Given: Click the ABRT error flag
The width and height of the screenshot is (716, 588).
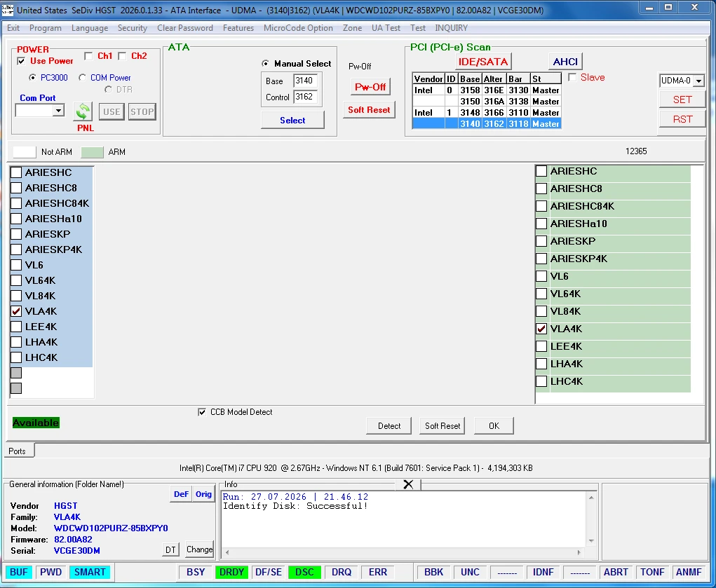Looking at the screenshot, I should pos(616,572).
